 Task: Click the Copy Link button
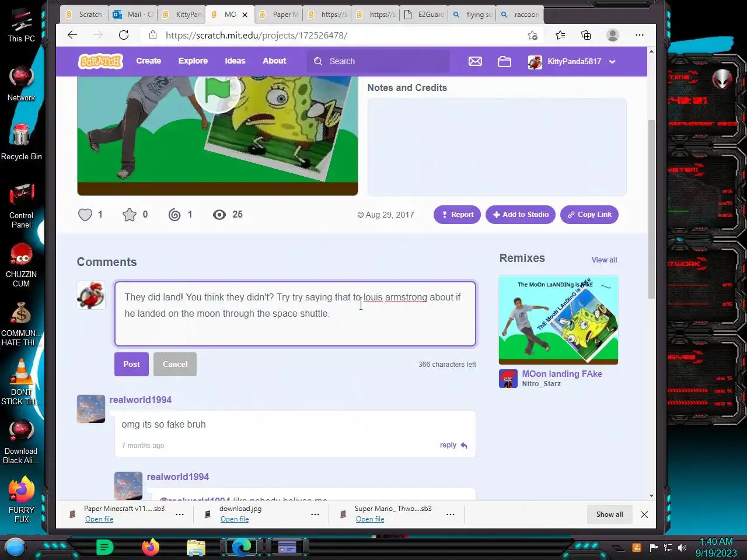pyautogui.click(x=589, y=215)
